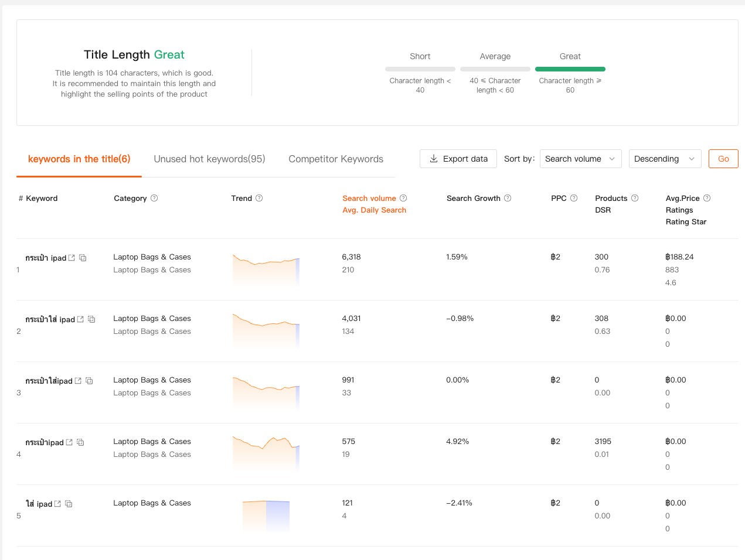The image size is (745, 560).
Task: Copy the keyword กระเป๋าipad
Action: click(x=80, y=442)
